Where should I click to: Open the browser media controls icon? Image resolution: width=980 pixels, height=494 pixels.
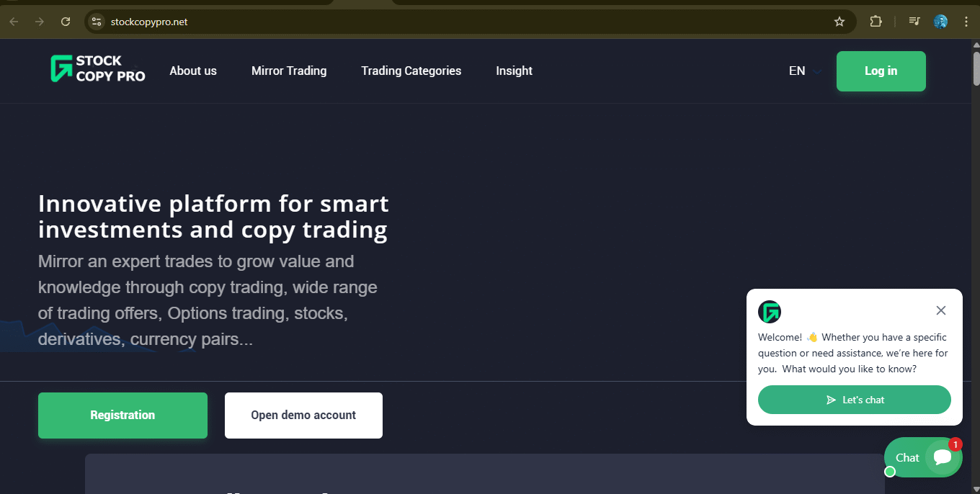(x=913, y=22)
